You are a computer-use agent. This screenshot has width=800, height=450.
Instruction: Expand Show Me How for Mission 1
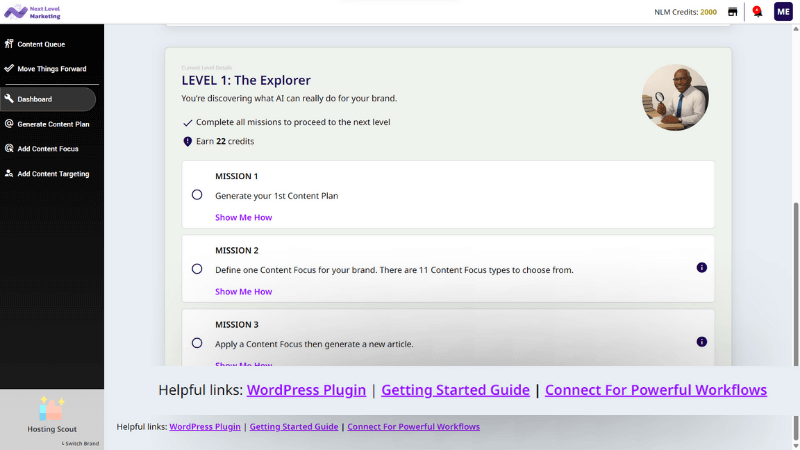243,217
